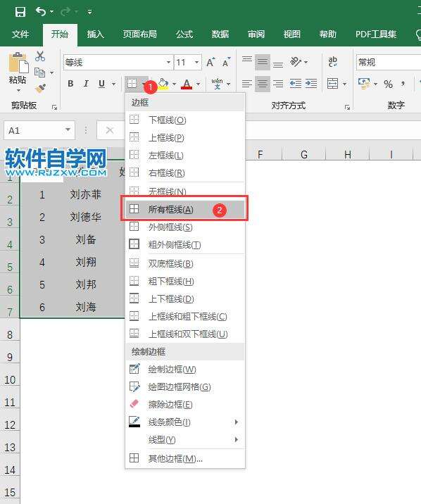Cut selection with the scissors icon
This screenshot has width=421, height=504.
(x=40, y=56)
